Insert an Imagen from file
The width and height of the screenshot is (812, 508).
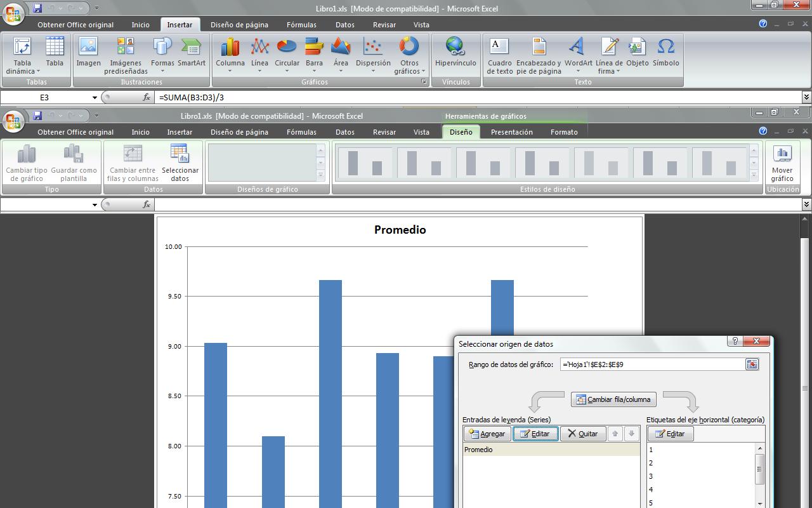click(x=88, y=52)
